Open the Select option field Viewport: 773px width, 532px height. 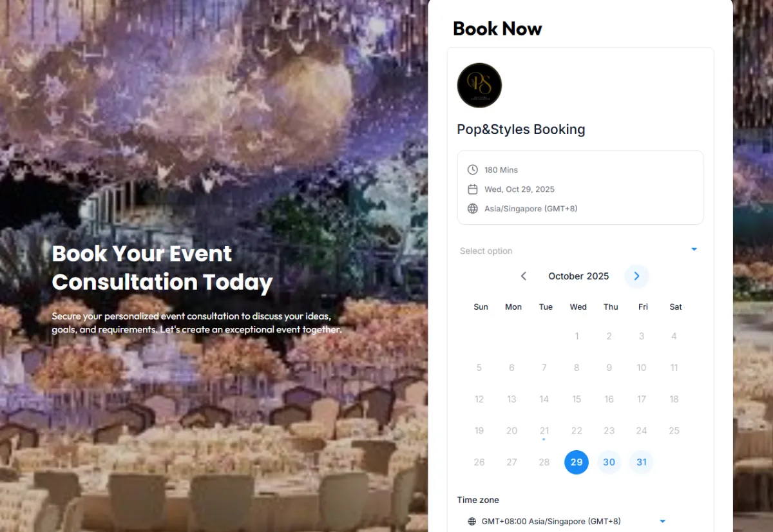click(x=580, y=251)
